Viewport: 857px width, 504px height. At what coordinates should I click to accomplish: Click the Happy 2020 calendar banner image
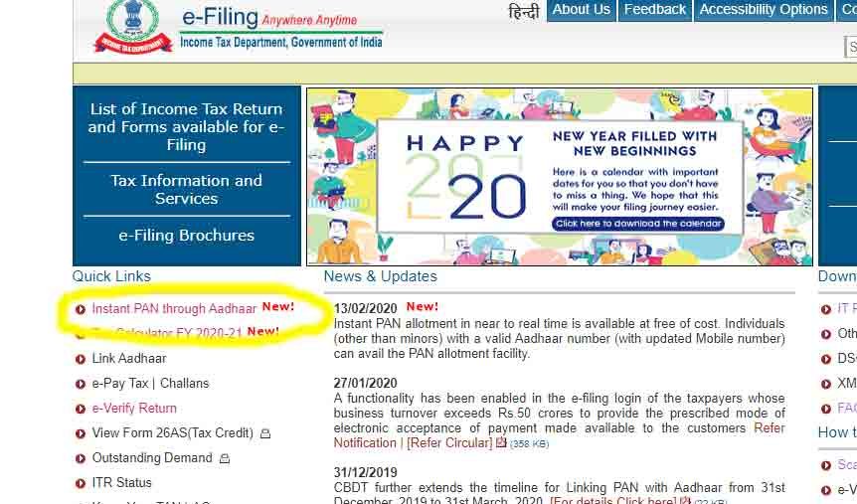click(560, 177)
